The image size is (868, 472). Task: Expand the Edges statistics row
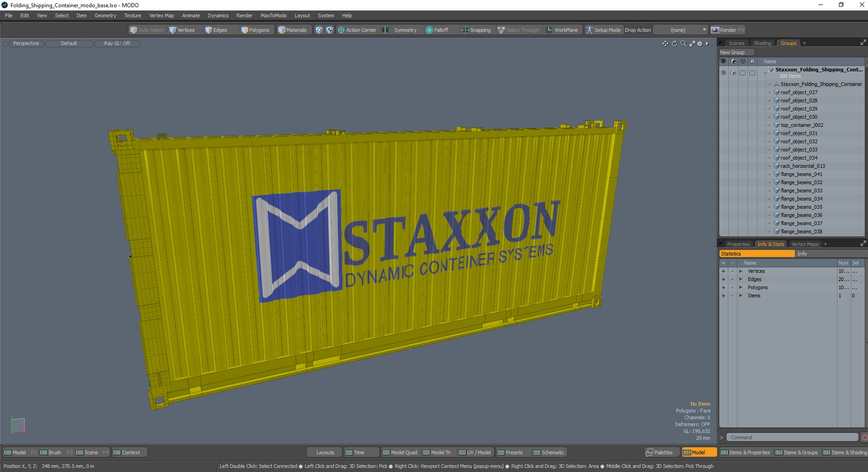coord(741,279)
